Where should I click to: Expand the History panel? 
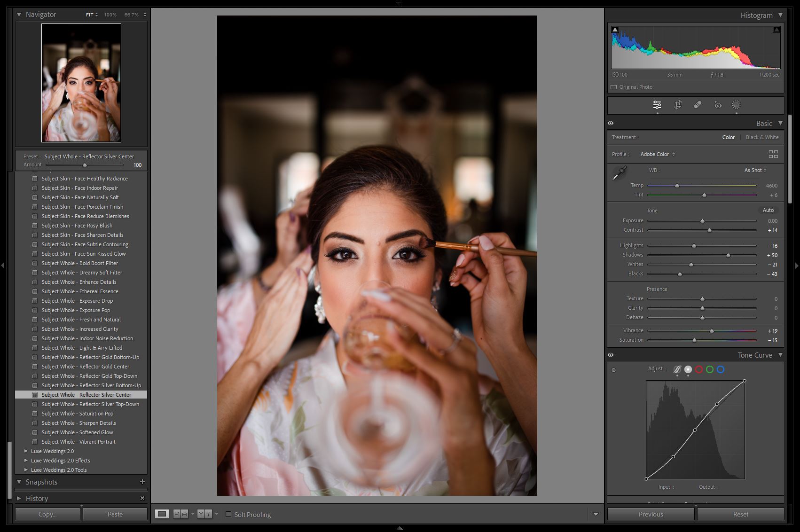tap(19, 498)
